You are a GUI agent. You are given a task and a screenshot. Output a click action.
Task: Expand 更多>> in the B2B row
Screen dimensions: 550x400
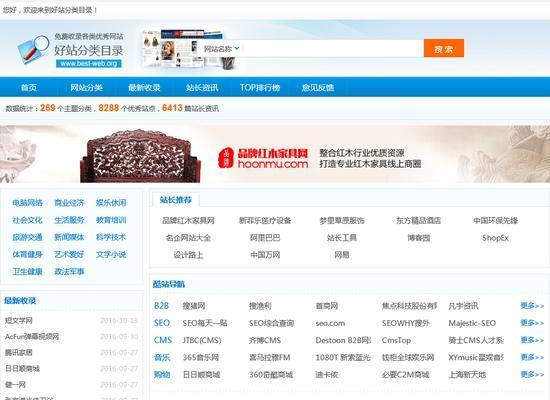click(532, 306)
